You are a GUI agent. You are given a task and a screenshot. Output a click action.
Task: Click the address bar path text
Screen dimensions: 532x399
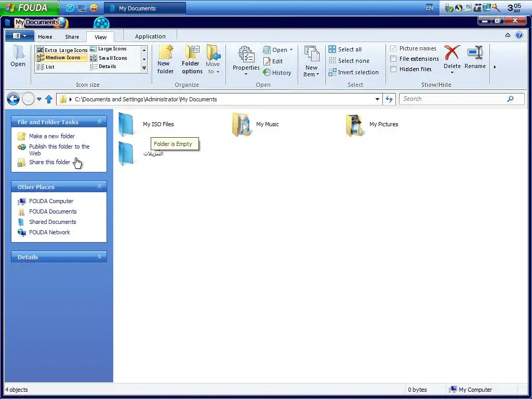click(x=146, y=99)
